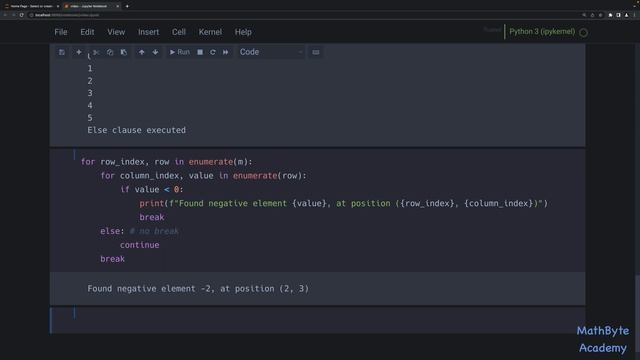Copy selected cells icon

110,52
